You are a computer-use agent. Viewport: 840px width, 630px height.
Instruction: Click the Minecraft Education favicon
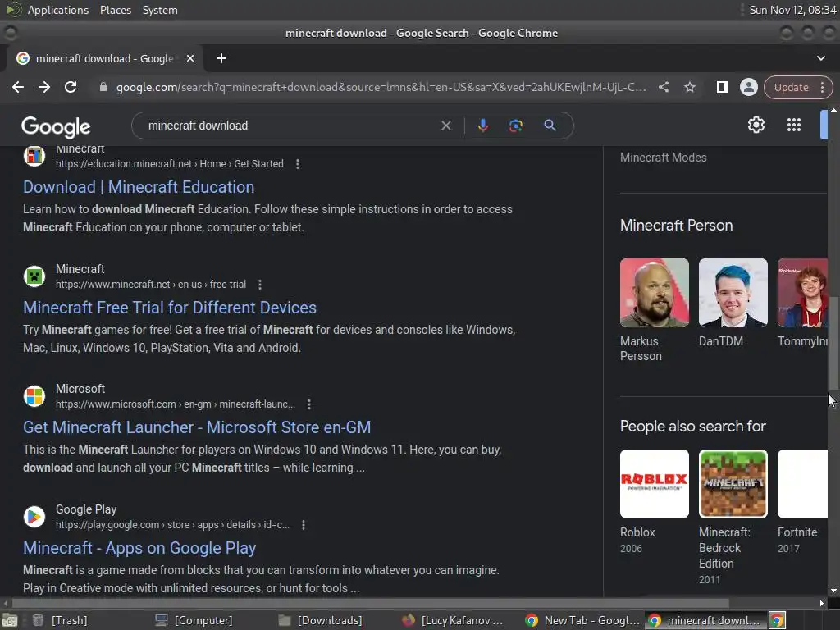[x=34, y=156]
